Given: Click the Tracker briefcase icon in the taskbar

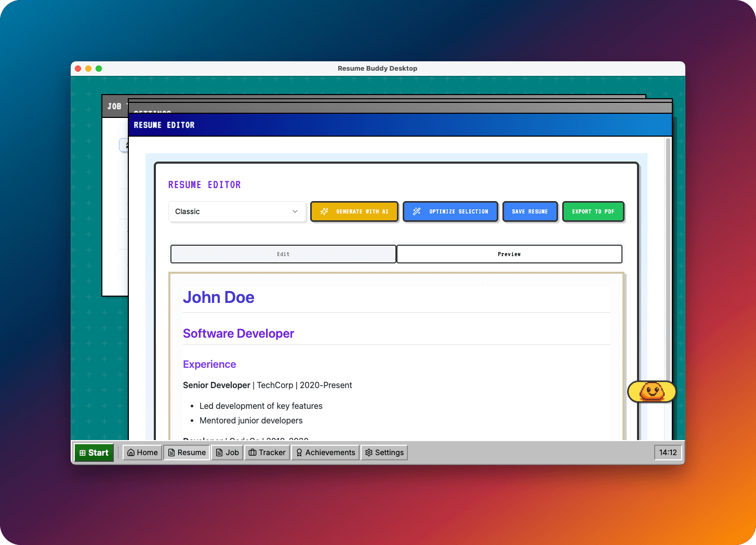Looking at the screenshot, I should tap(253, 453).
